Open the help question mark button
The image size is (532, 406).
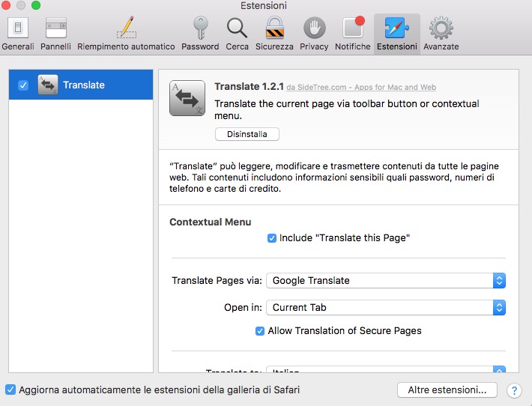click(514, 390)
